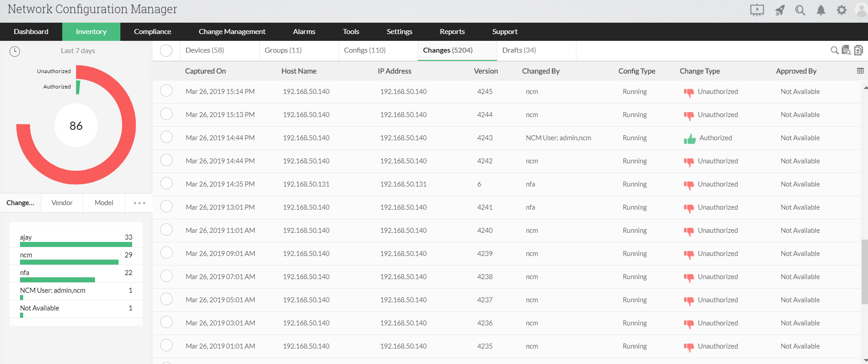This screenshot has height=364, width=868.
Task: Open the notifications bell
Action: [821, 10]
